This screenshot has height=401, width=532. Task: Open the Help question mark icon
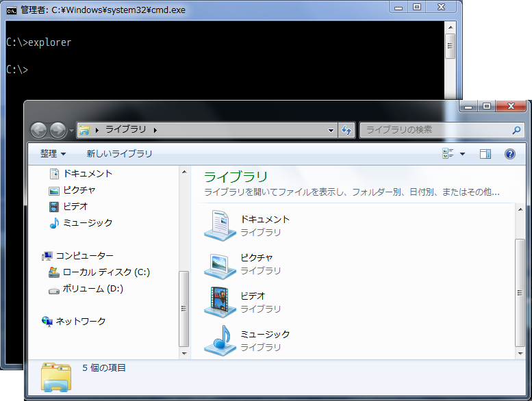click(x=509, y=154)
